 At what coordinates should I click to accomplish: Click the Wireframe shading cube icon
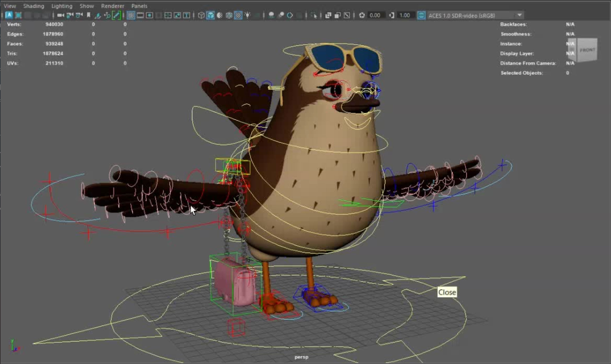click(x=201, y=15)
